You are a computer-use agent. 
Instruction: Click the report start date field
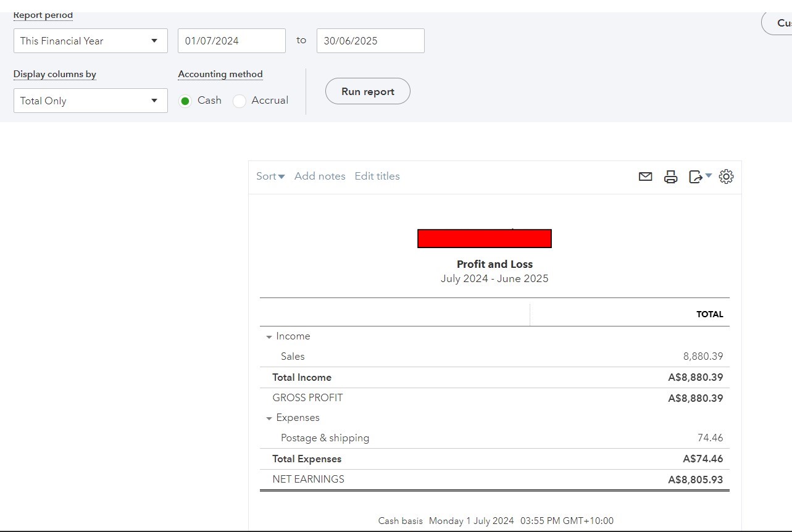click(231, 41)
